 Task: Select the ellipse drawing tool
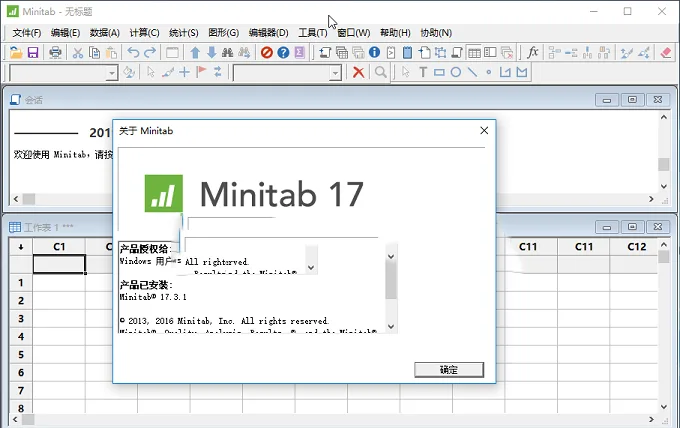455,72
